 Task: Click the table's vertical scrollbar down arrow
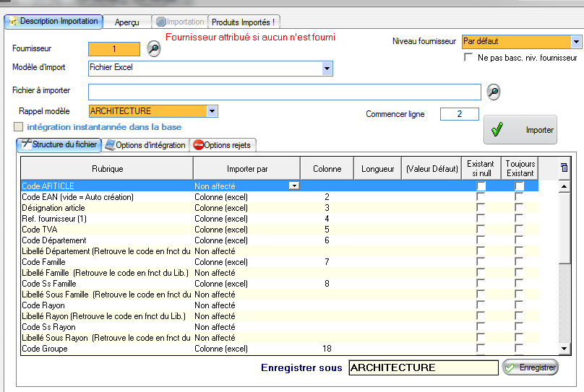tap(565, 349)
